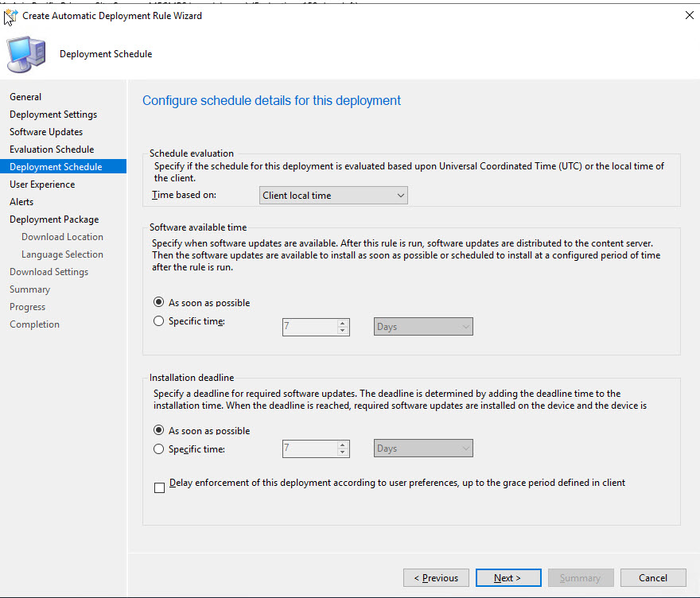Cancel the deployment rule wizard
The width and height of the screenshot is (700, 598).
(x=653, y=578)
